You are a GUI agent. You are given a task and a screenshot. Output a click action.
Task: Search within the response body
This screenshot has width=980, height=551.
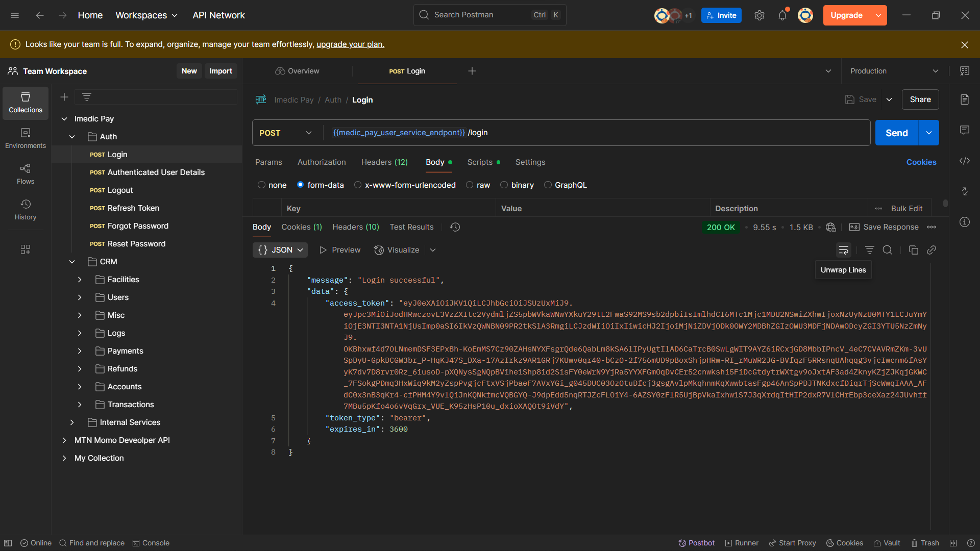[x=888, y=250]
